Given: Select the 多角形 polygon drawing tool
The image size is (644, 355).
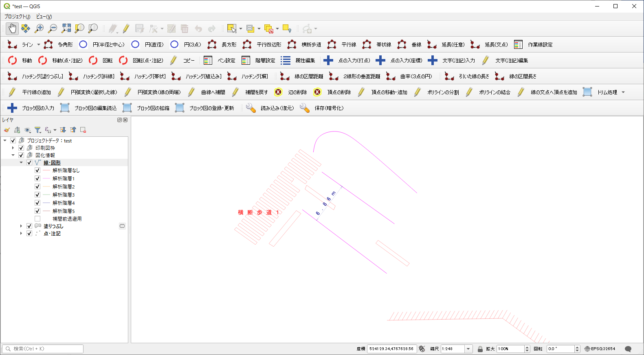Looking at the screenshot, I should [x=59, y=44].
